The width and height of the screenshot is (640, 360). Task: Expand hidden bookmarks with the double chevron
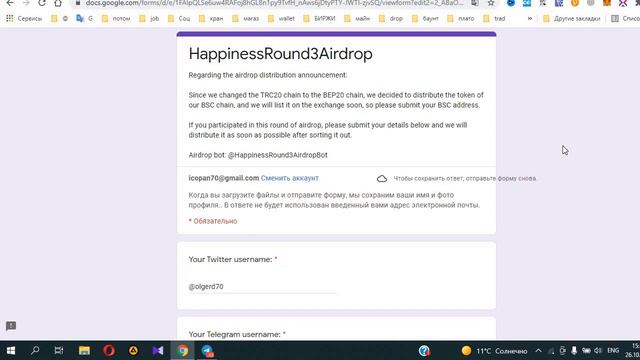click(x=529, y=18)
